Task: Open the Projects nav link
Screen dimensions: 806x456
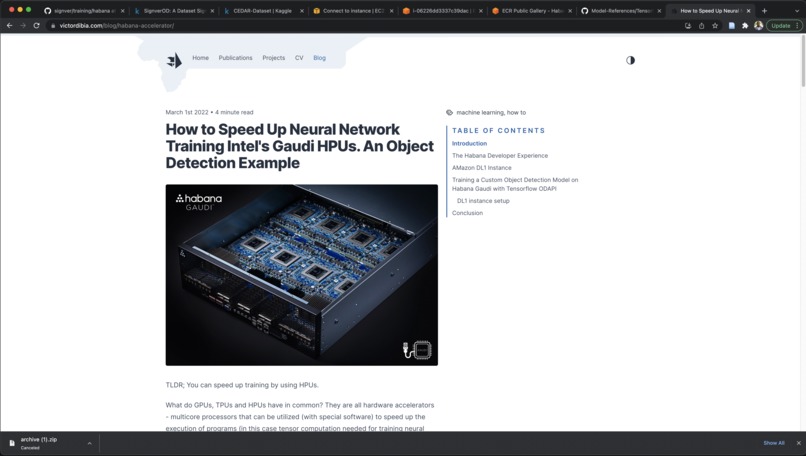Action: tap(273, 58)
